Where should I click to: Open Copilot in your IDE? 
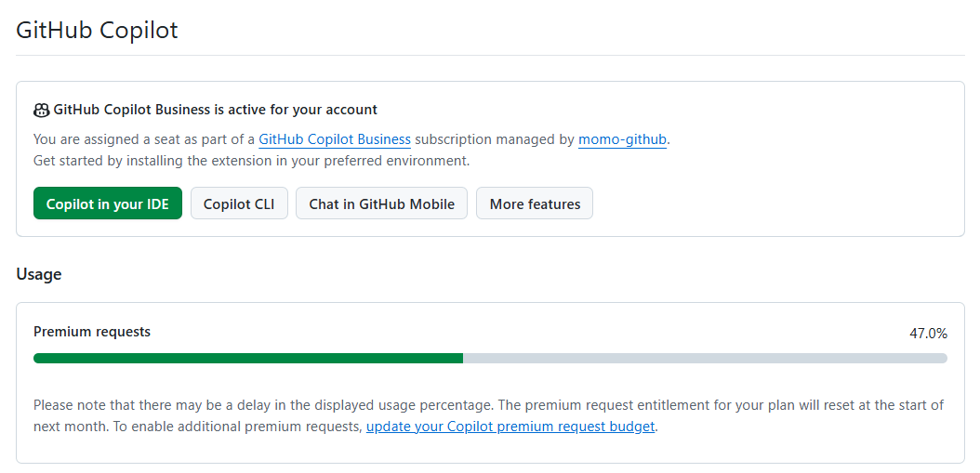click(x=108, y=204)
